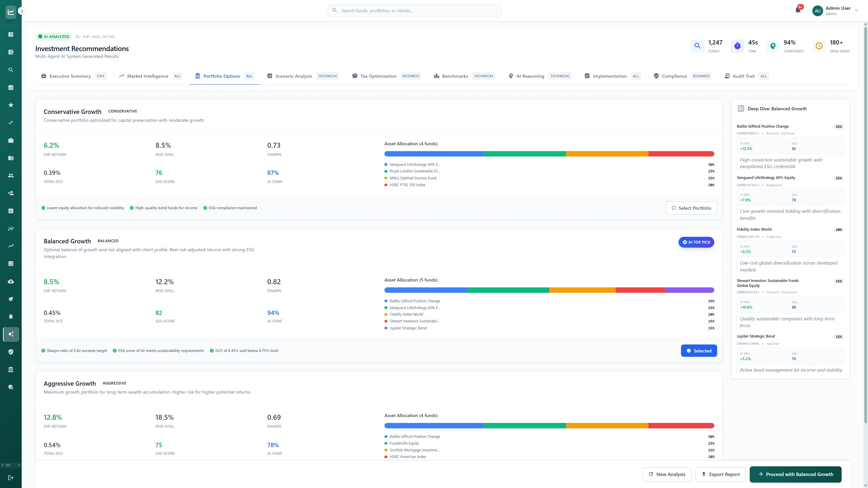Open the calculator tool from the sidebar
The image size is (868, 488).
coord(11,263)
